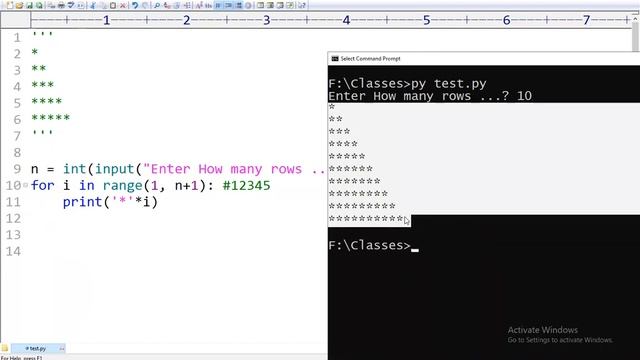Click line number 14 in the gutter
Screen dimensions: 640x360
(x=13, y=251)
